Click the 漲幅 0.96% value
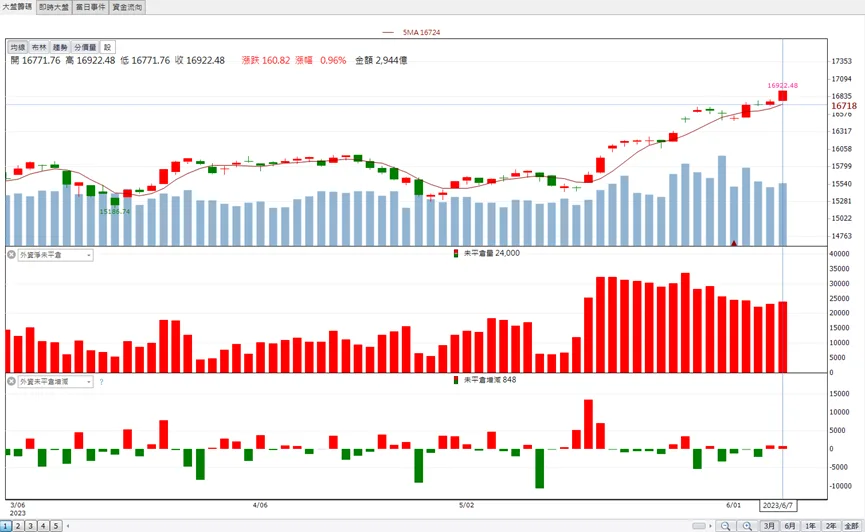The image size is (865, 532). 321,61
